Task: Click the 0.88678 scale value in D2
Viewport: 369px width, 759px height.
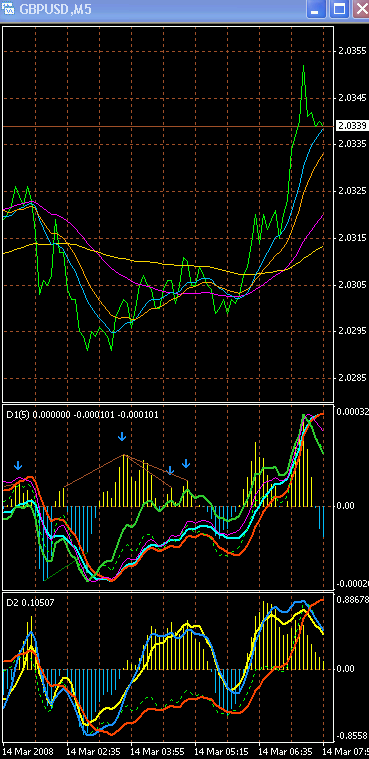Action: point(353,599)
